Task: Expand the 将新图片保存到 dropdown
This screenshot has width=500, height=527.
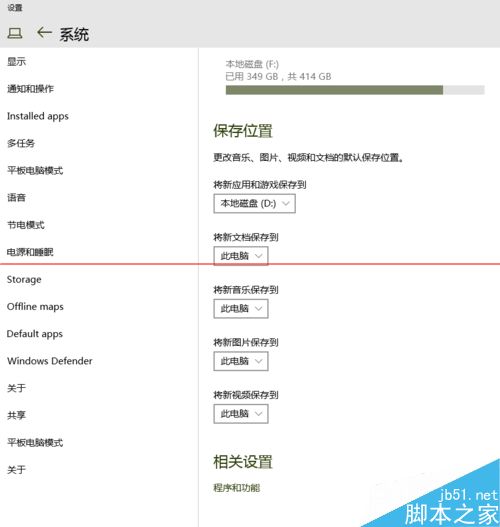Action: (x=241, y=361)
